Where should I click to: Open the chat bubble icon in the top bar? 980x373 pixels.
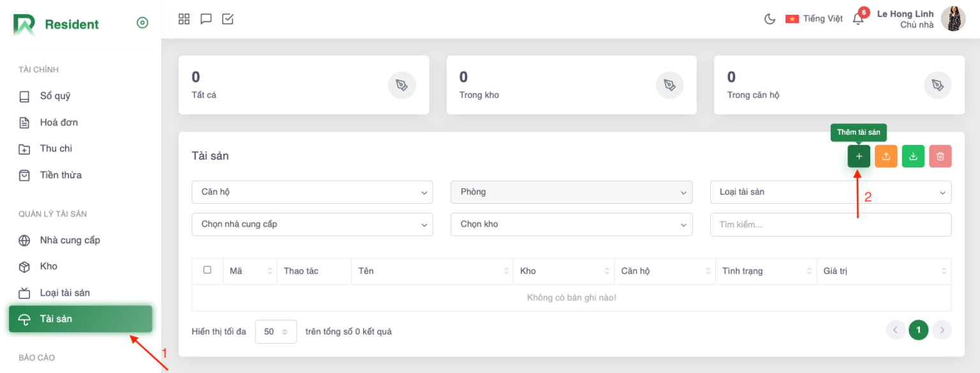(x=205, y=19)
